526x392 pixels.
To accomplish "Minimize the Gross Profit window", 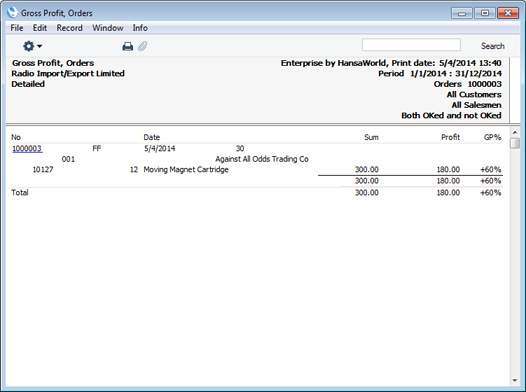I will pos(462,13).
